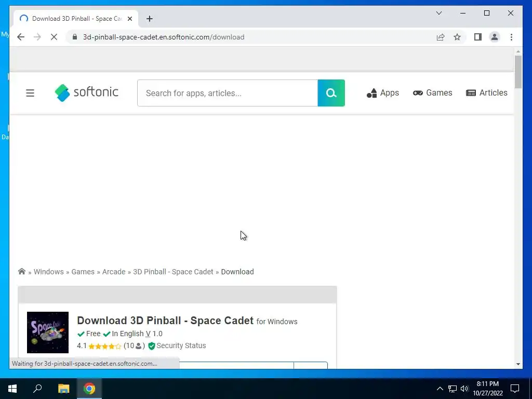Click the 'In English' label
The image size is (532, 399).
tap(128, 334)
